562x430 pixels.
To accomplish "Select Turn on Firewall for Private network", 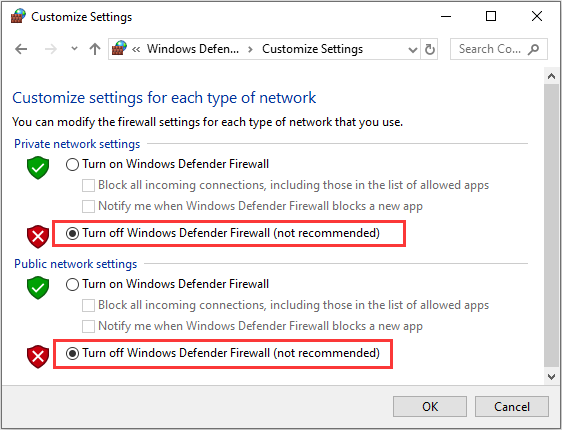I will click(72, 164).
